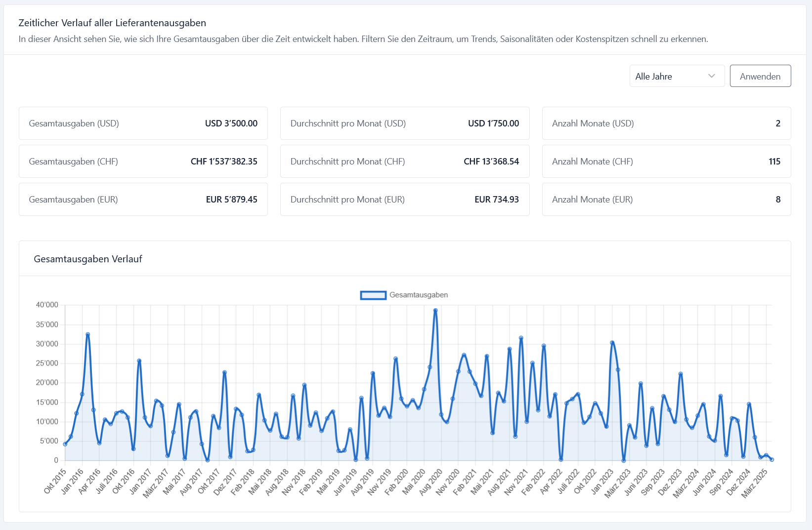The image size is (812, 530).
Task: Select the highest peak data point in chart
Action: click(x=435, y=311)
